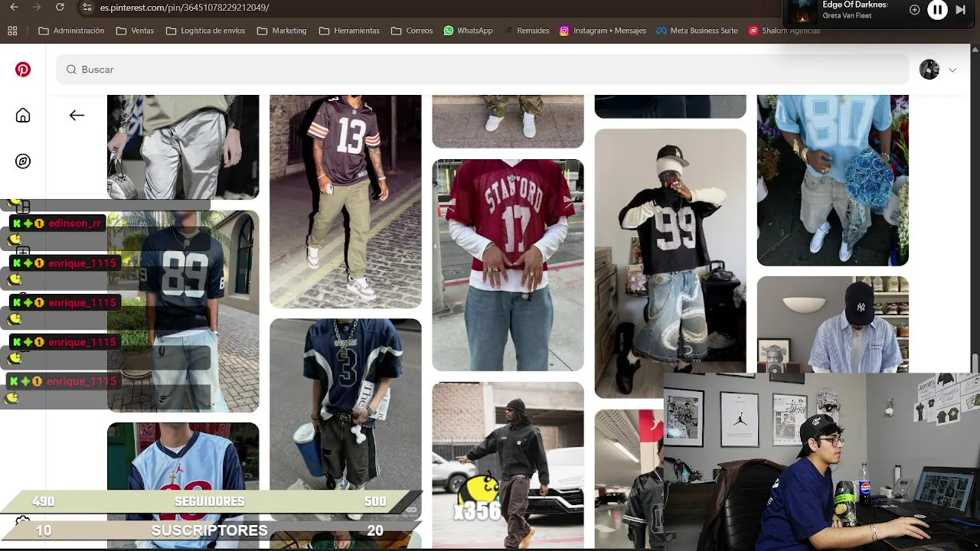Click the back arrow on the pin page
The width and height of the screenshot is (980, 551).
tap(77, 116)
